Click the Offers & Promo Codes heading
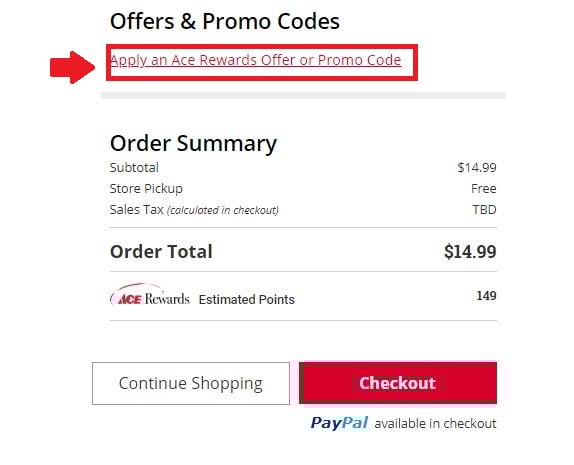The height and width of the screenshot is (465, 574). tap(225, 21)
